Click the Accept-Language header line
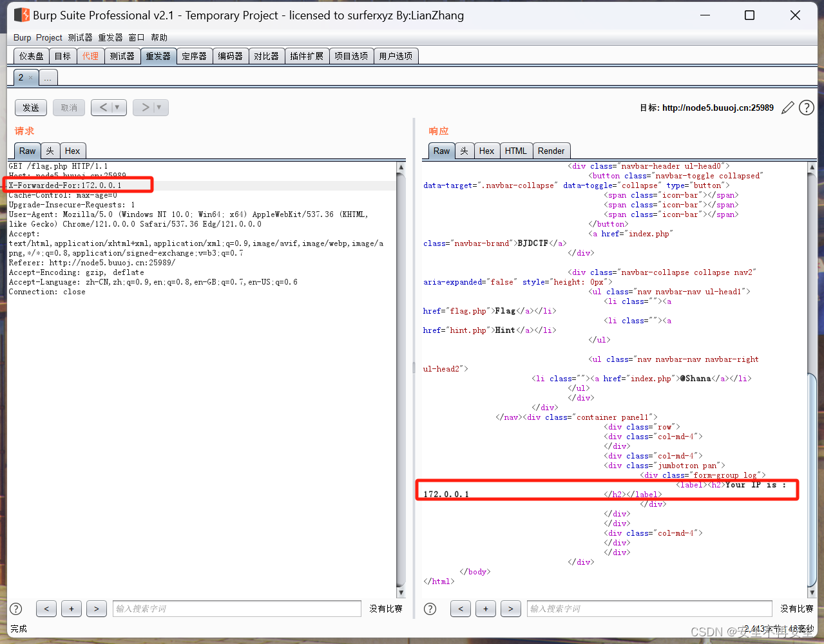824x644 pixels. point(153,282)
